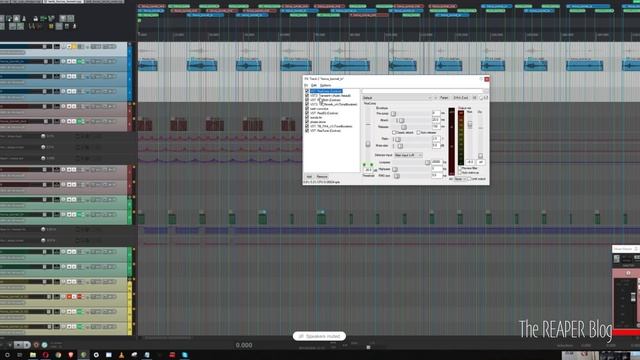Click the FX comment field above the preset bar

pyautogui.click(x=422, y=91)
